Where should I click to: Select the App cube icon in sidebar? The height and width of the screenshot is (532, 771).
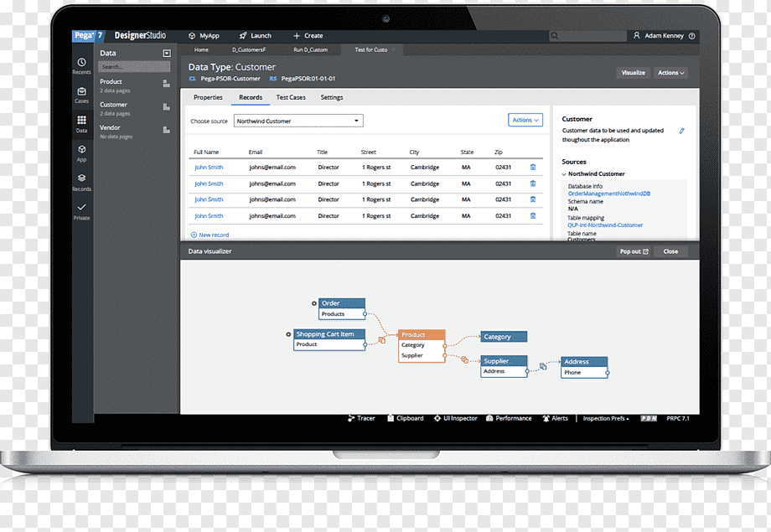click(x=81, y=149)
